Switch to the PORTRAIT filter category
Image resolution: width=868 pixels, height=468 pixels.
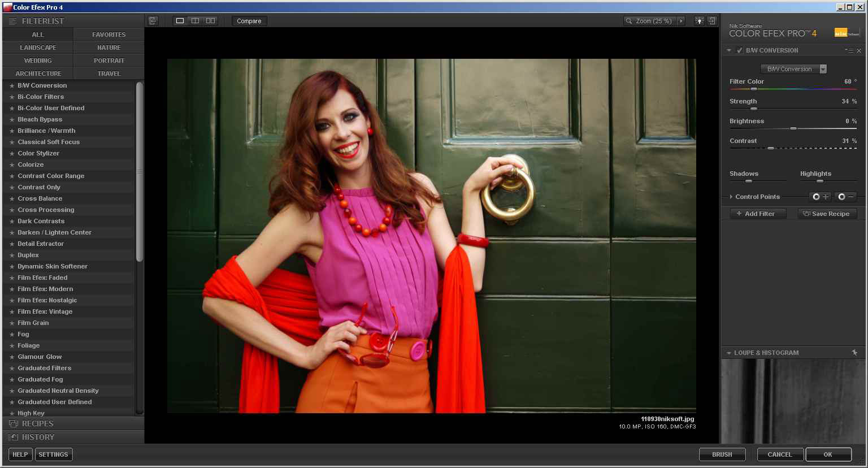(x=108, y=60)
